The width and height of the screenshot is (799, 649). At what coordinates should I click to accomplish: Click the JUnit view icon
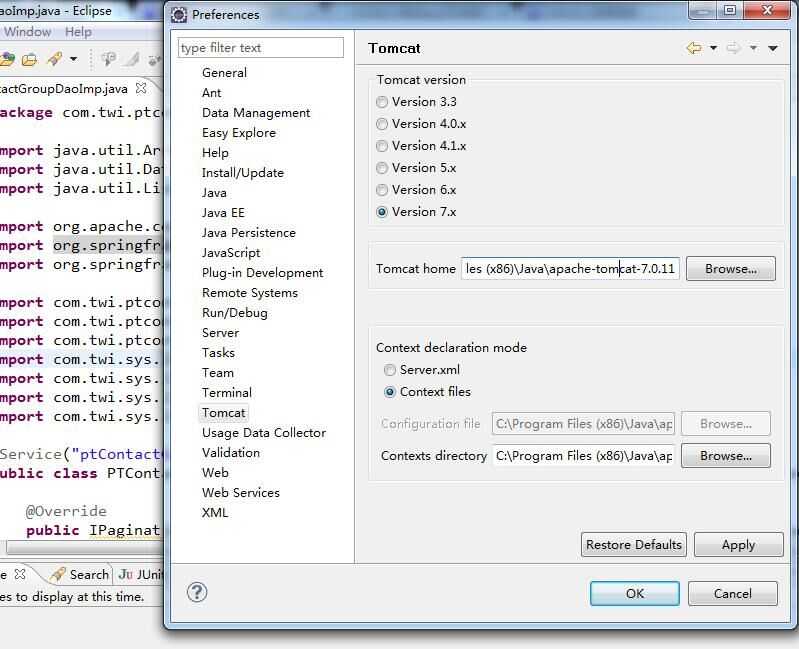[x=125, y=575]
